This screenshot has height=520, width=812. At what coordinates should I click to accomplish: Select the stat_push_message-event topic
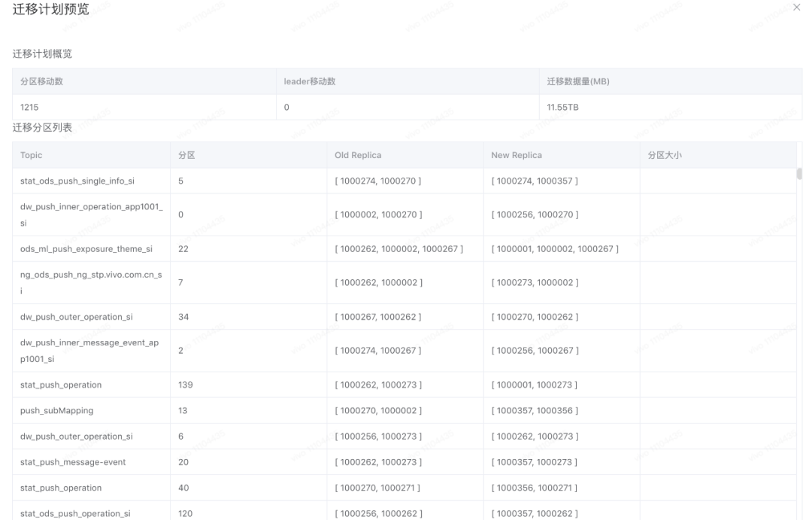tap(73, 462)
